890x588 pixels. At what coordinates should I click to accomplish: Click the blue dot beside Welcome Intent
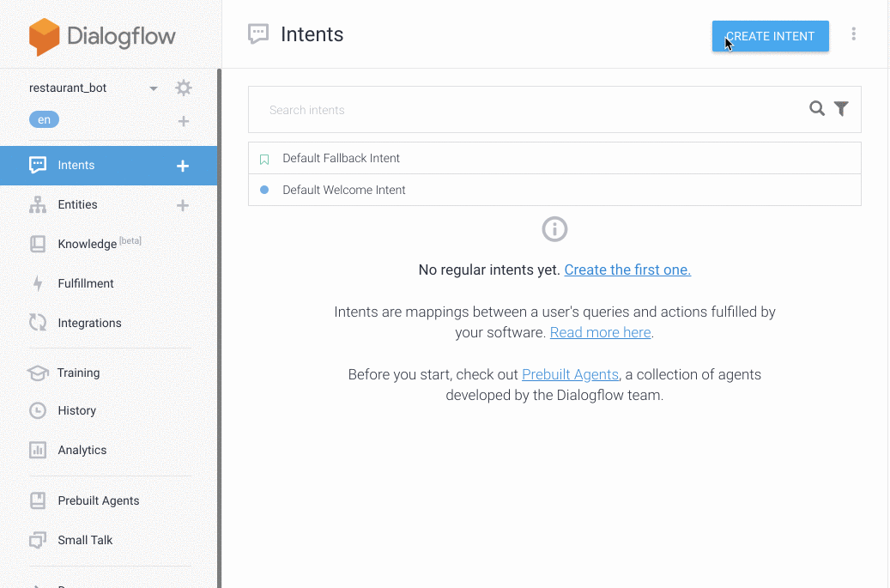[264, 190]
